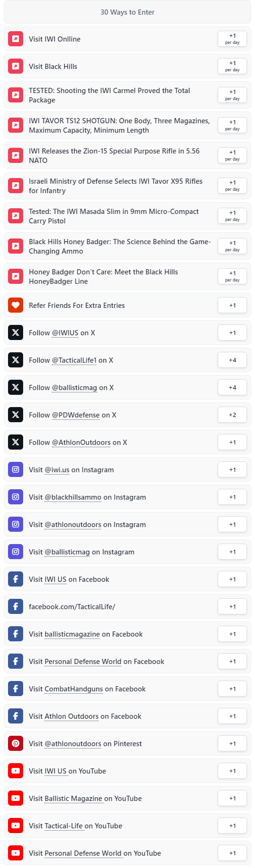Click the Instagram icon for @blackhillsammo
This screenshot has width=255, height=868.
[16, 497]
